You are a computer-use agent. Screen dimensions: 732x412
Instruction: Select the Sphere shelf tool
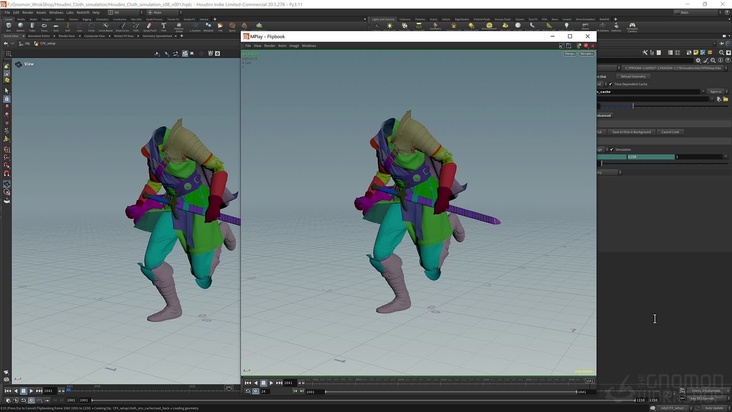[x=21, y=27]
